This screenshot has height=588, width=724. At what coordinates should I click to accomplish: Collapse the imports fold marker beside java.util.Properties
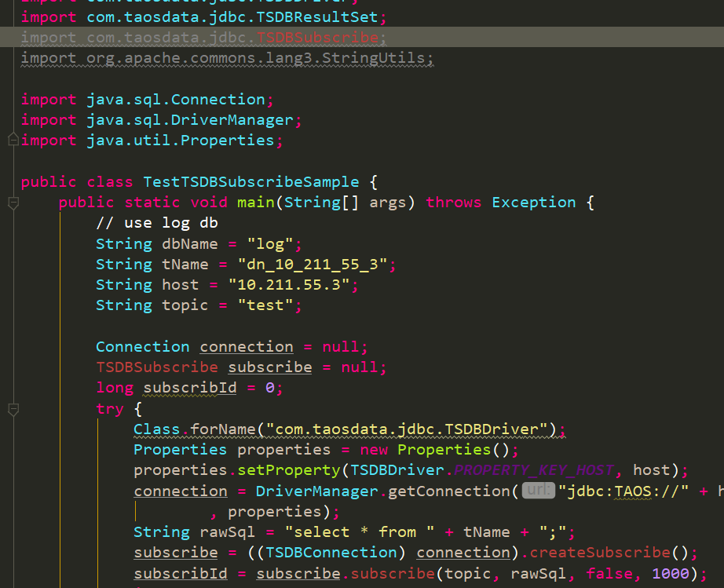(x=13, y=140)
